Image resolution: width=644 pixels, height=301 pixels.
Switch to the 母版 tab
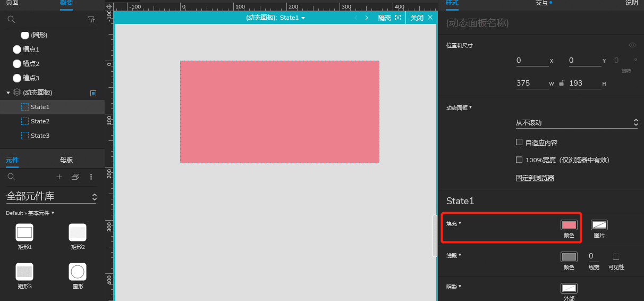pyautogui.click(x=66, y=160)
